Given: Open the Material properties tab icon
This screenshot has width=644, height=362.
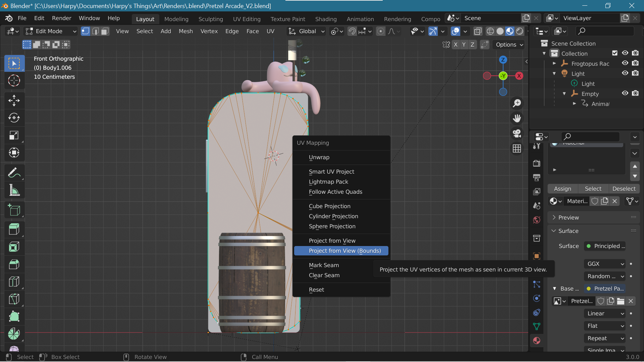Looking at the screenshot, I should pyautogui.click(x=537, y=341).
